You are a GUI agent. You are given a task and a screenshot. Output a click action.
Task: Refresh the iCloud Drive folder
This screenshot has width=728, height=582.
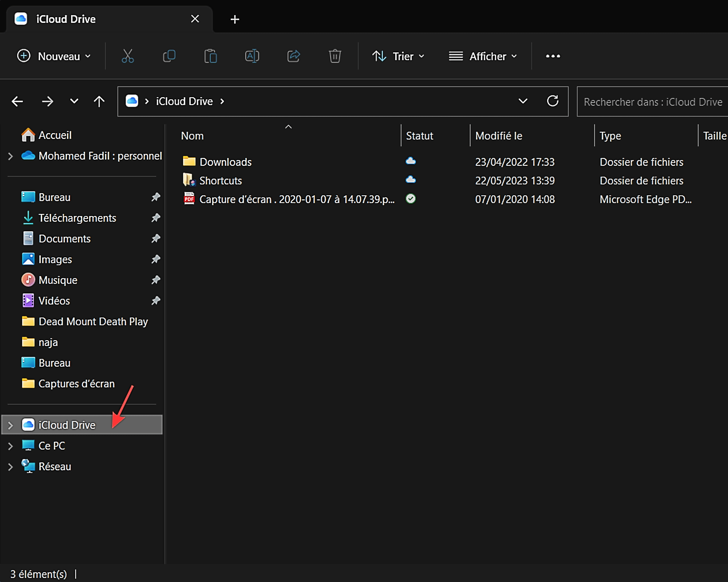tap(553, 101)
